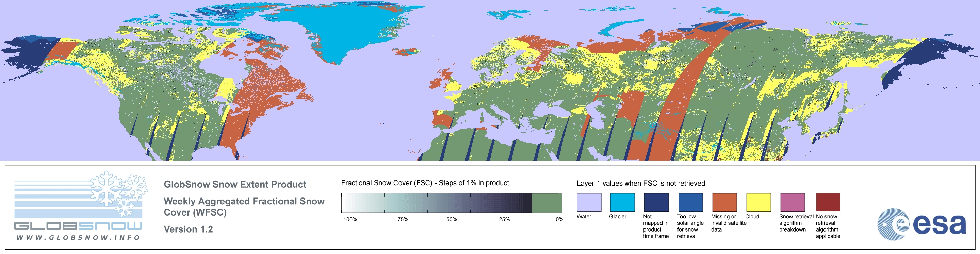Click 'Missing or invalid satellite data' label
980x254 pixels.
pos(729,223)
